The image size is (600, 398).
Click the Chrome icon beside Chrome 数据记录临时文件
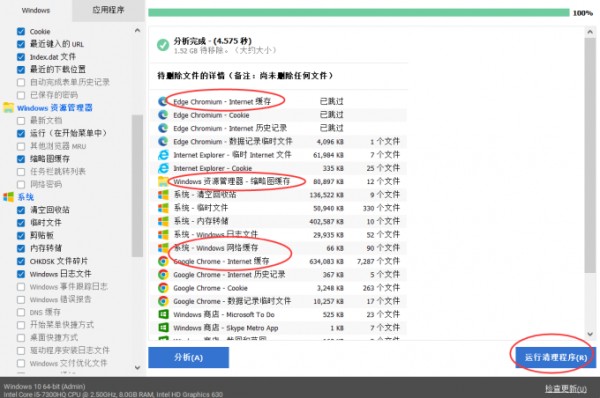[163, 301]
